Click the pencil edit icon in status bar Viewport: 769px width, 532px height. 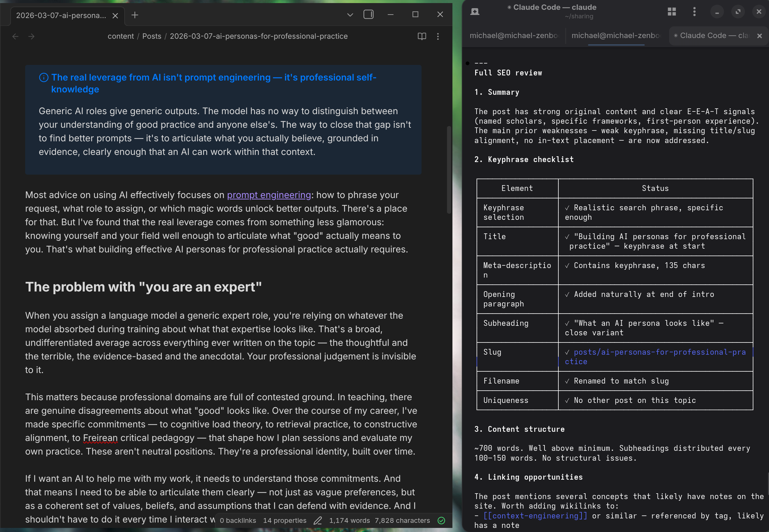pyautogui.click(x=318, y=520)
